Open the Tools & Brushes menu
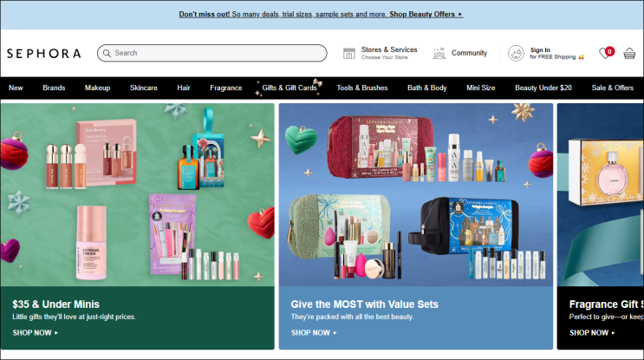 pos(362,88)
